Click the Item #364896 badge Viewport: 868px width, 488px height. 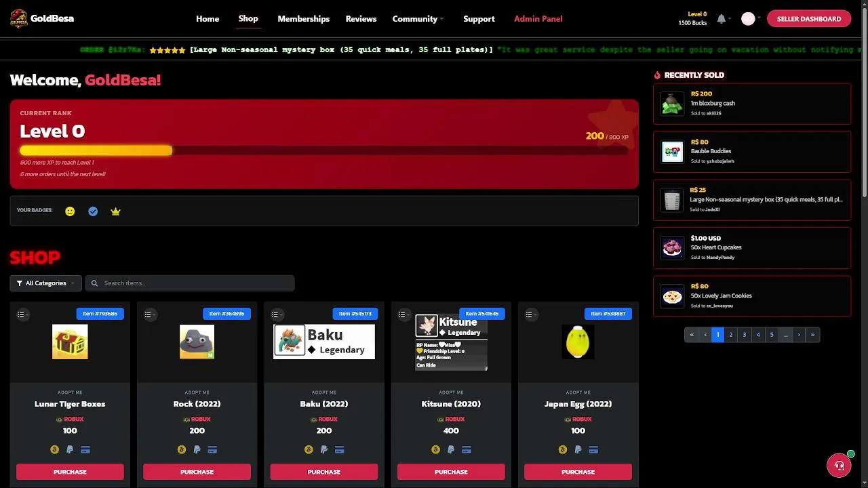[226, 314]
